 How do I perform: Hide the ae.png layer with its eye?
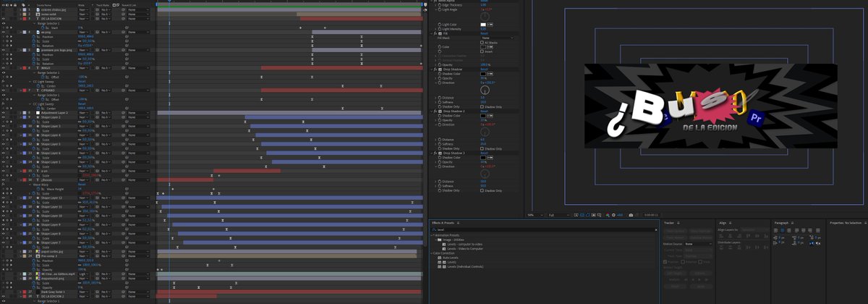point(4,32)
